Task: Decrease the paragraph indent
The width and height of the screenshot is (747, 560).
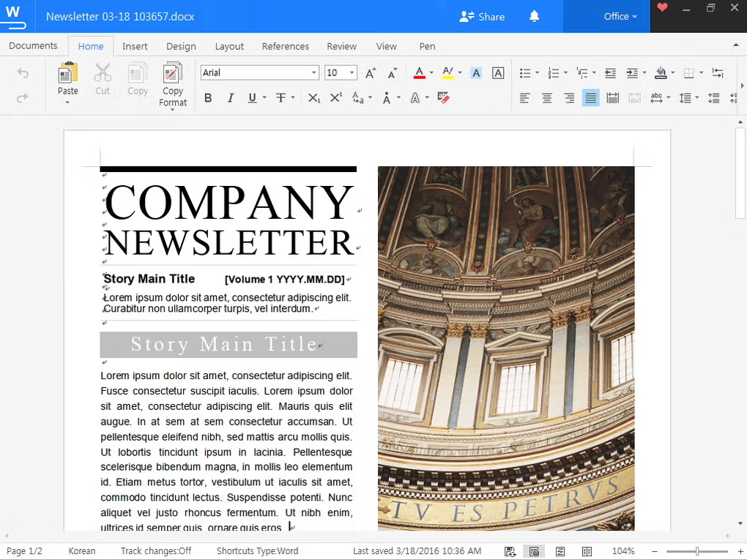Action: click(610, 73)
